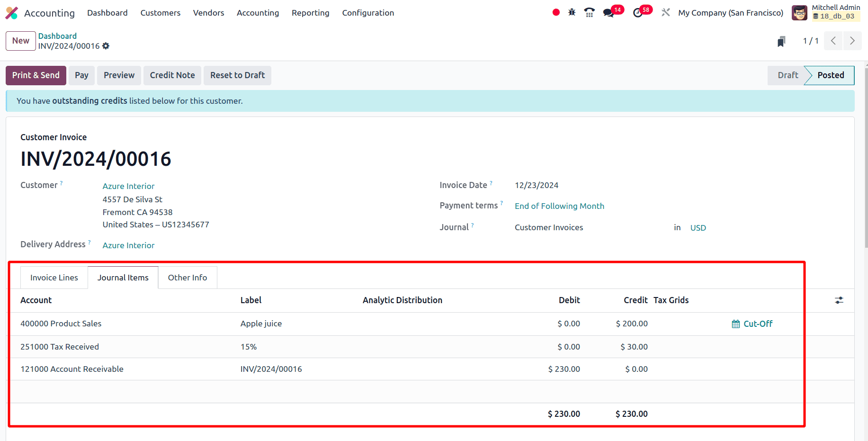
Task: Click Payment terms help question mark
Action: pyautogui.click(x=501, y=203)
